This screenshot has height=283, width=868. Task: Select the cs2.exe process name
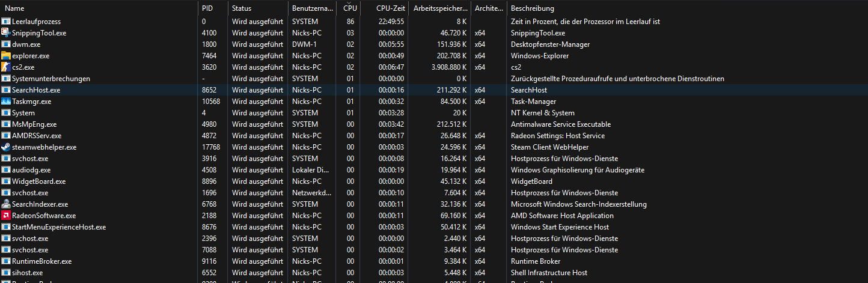23,67
